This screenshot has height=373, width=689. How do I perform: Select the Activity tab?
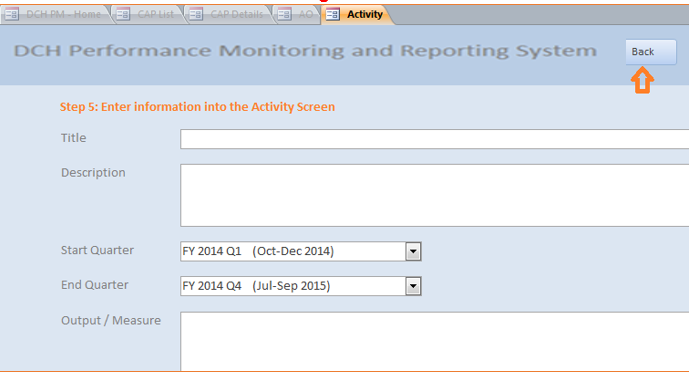click(357, 14)
